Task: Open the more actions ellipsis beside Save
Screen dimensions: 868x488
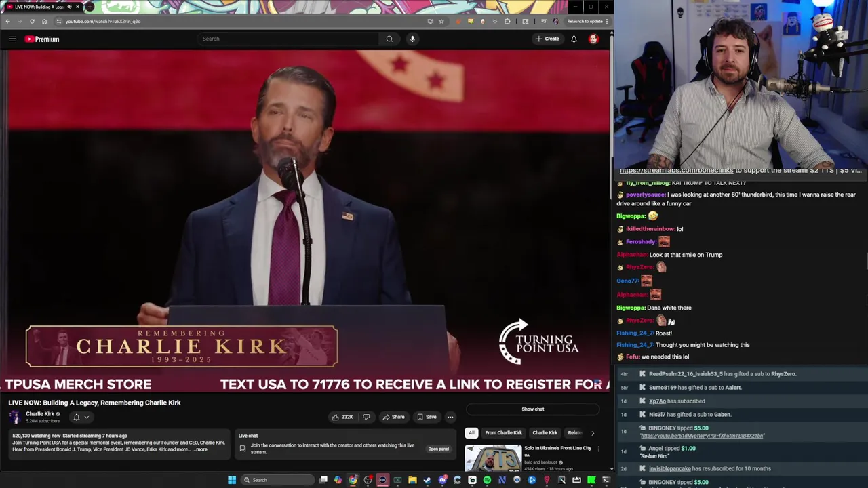Action: [450, 417]
